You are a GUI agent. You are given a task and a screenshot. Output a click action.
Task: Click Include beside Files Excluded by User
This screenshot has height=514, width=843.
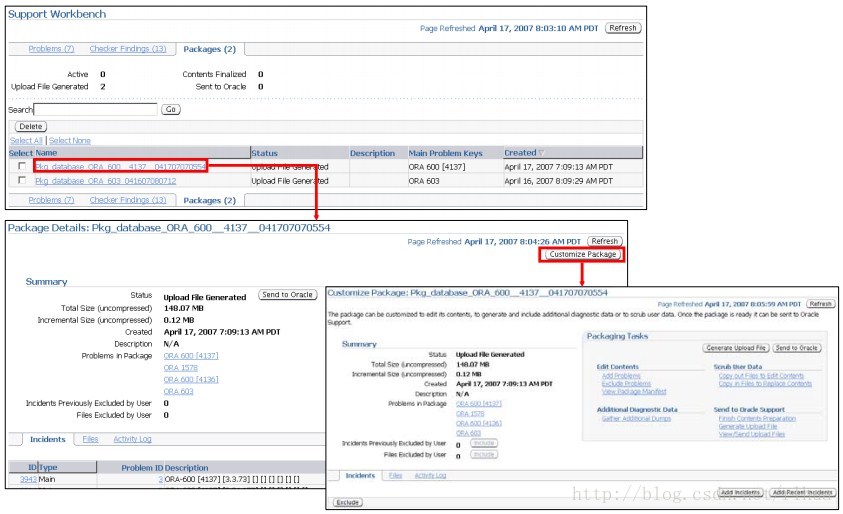click(x=484, y=454)
